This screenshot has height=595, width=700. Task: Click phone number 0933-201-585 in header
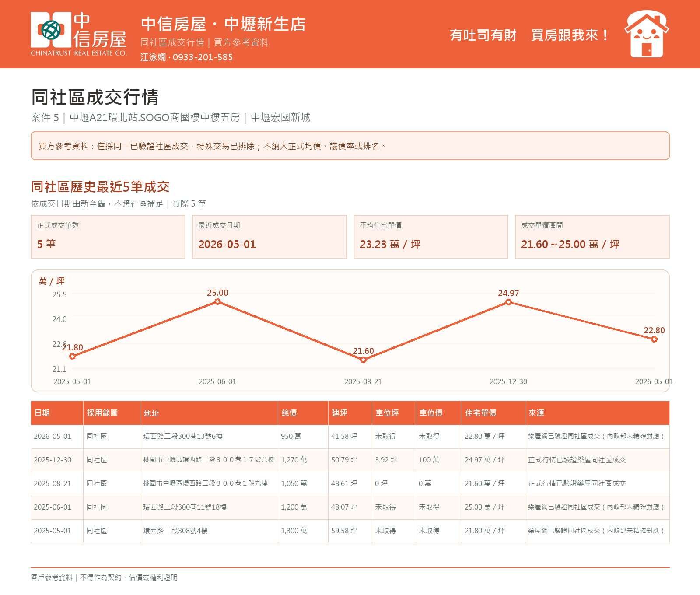click(203, 57)
